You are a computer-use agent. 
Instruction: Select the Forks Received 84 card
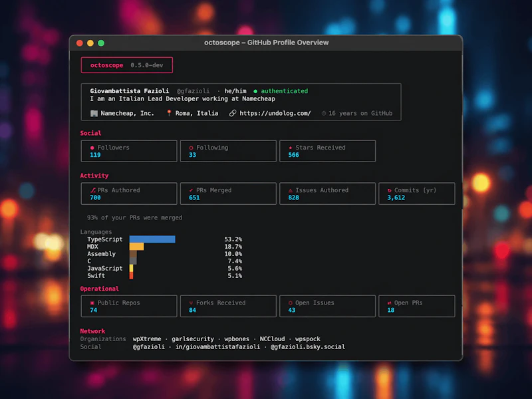click(x=228, y=307)
